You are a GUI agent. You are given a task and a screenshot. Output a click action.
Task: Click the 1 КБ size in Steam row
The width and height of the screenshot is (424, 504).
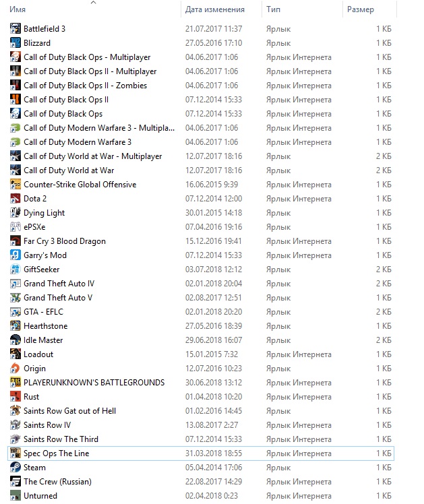pyautogui.click(x=384, y=468)
